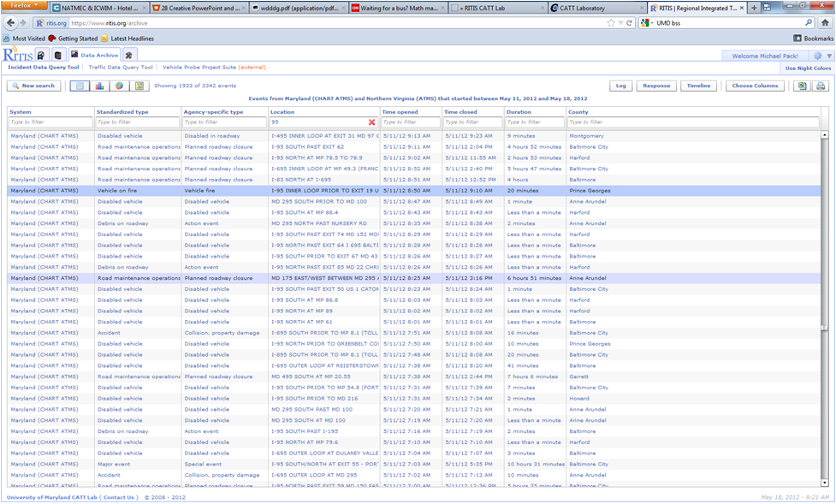Open the Contact Us link in the footer

119,497
